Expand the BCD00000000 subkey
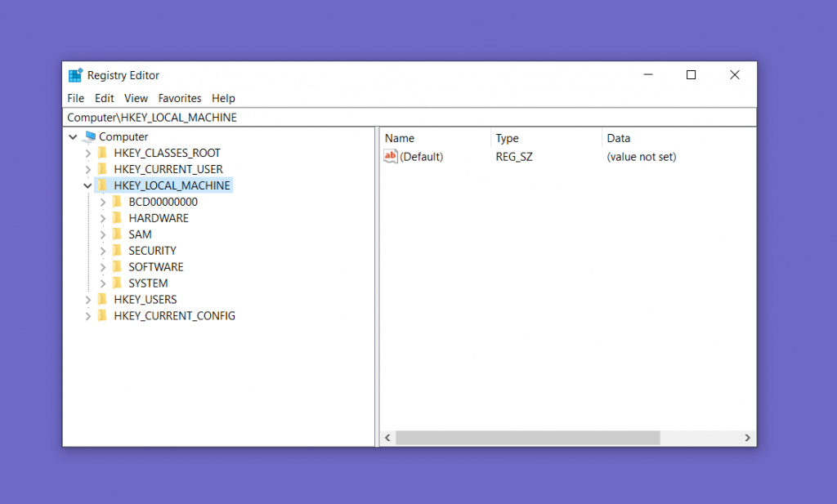 point(103,202)
